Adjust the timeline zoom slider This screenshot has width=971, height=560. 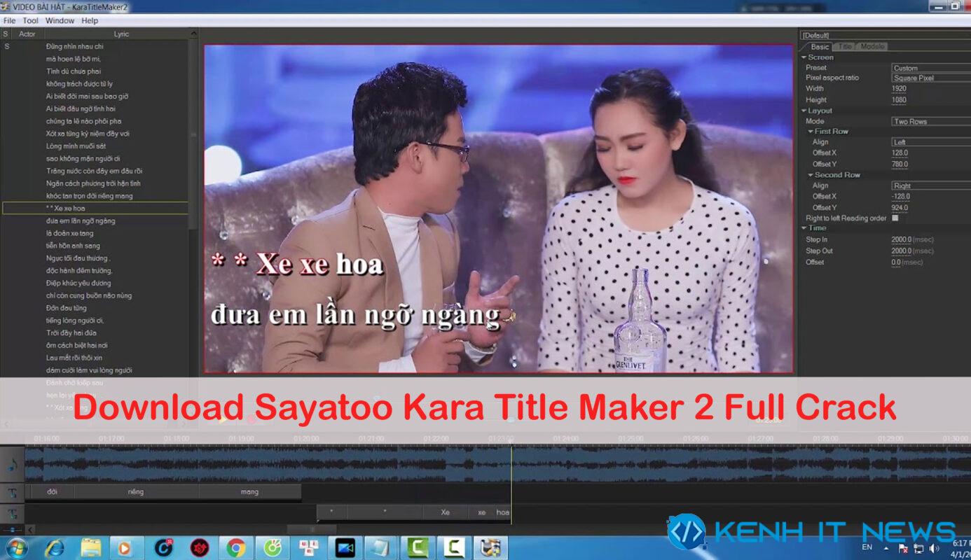pyautogui.click(x=12, y=529)
